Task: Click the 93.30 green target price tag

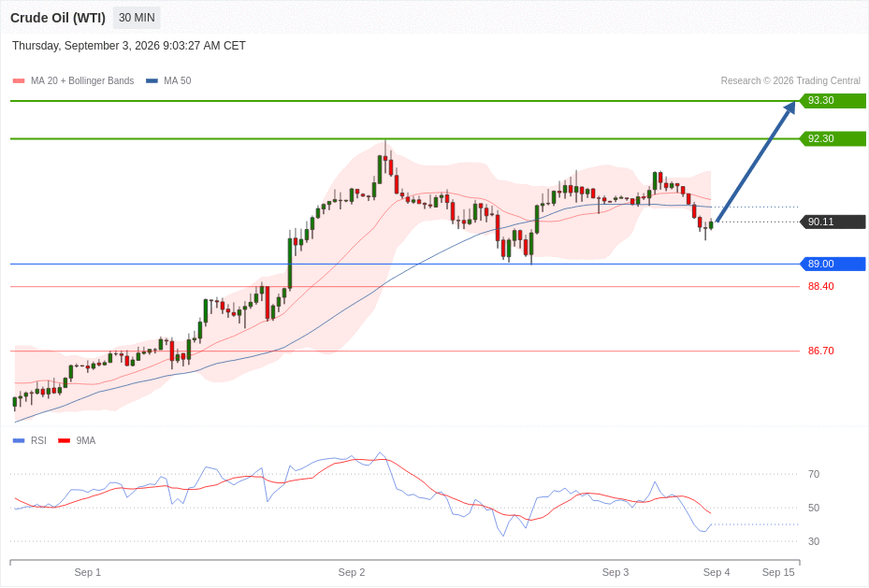Action: (x=833, y=100)
